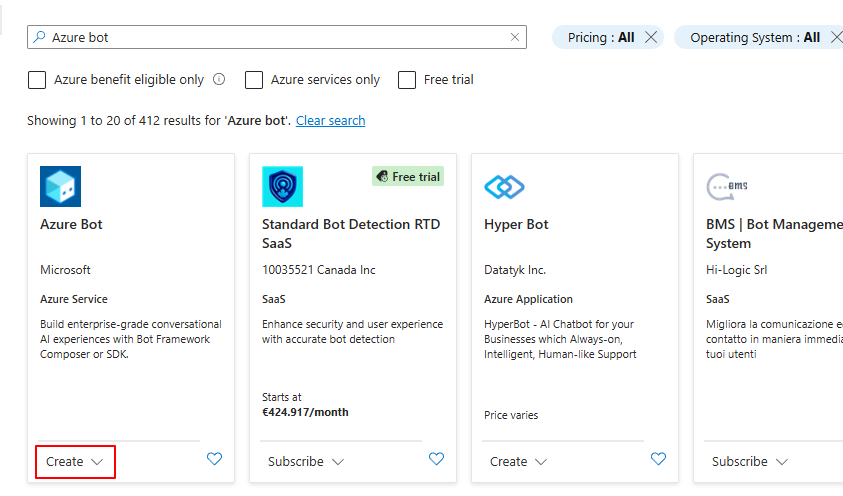The image size is (843, 496).
Task: Click the Hi-Logic Srl publisher text
Action: (x=737, y=270)
